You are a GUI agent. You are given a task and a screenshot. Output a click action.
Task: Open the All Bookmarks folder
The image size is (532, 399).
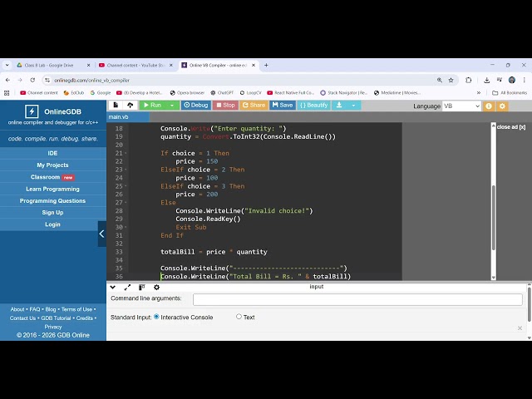pos(510,92)
